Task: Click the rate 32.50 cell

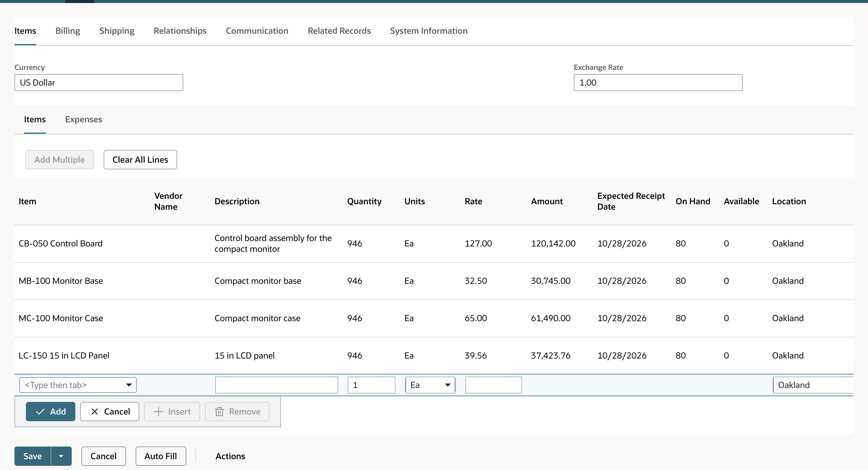Action: tap(476, 281)
